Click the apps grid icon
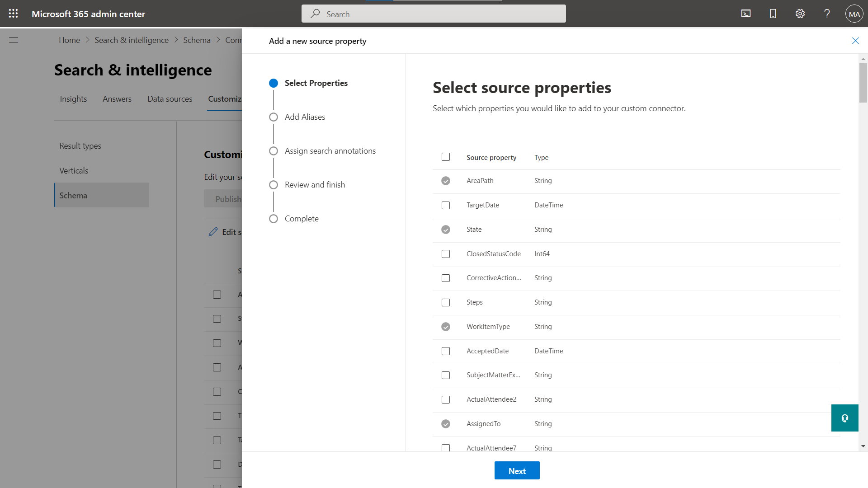 (x=13, y=13)
